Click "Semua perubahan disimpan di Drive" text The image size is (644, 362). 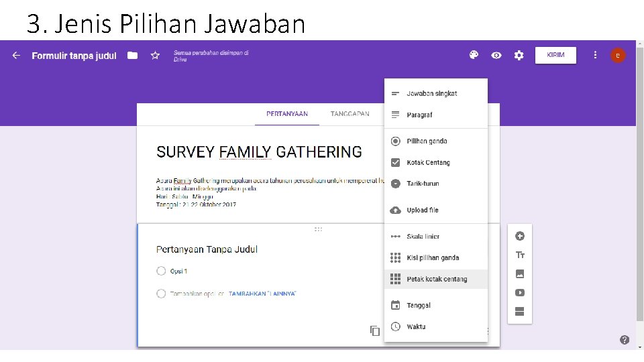[x=211, y=56]
